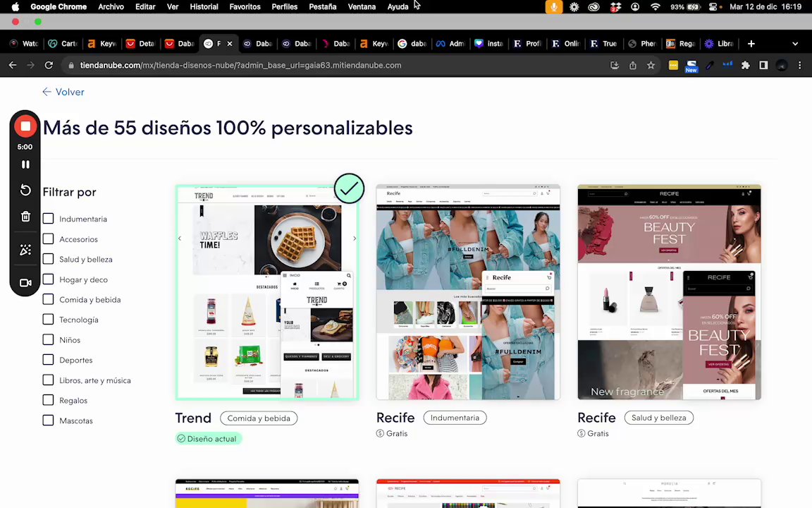Click the Salud y belleza tag on Recife
The image size is (812, 508).
(659, 418)
